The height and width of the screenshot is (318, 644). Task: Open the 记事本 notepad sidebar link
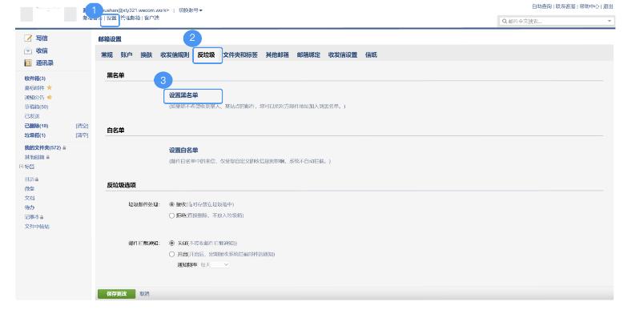(x=32, y=217)
